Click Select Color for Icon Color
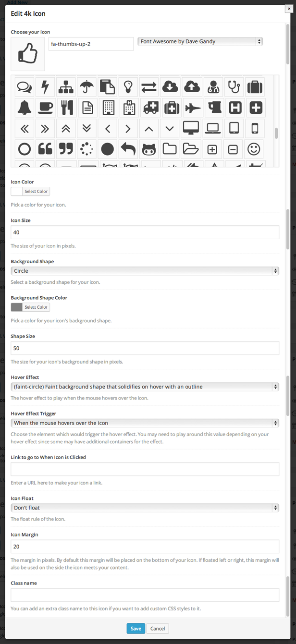The width and height of the screenshot is (296, 644). pos(36,192)
